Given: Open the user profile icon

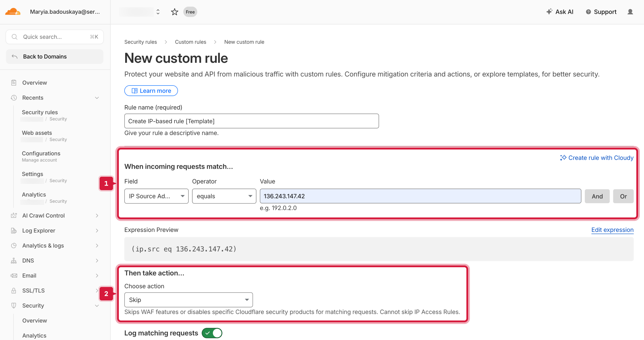Looking at the screenshot, I should coord(630,12).
